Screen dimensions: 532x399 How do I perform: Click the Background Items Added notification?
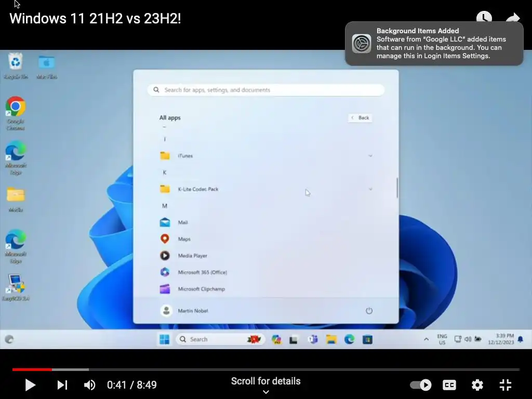(x=434, y=44)
